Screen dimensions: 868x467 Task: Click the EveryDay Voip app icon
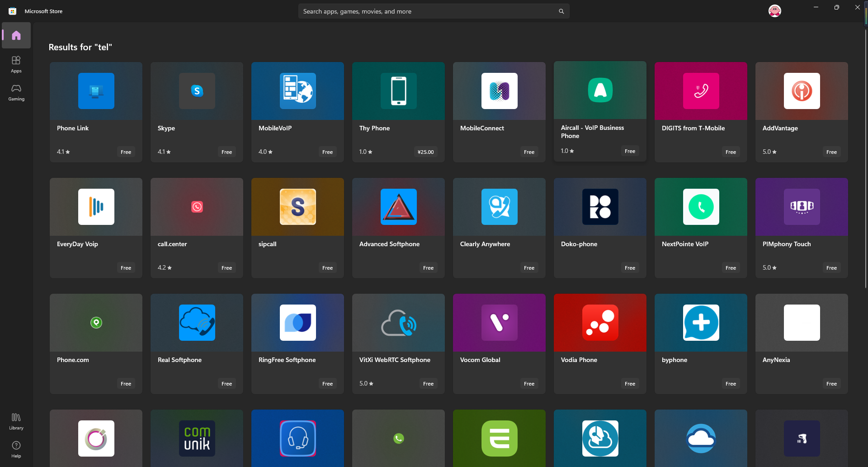(x=96, y=207)
